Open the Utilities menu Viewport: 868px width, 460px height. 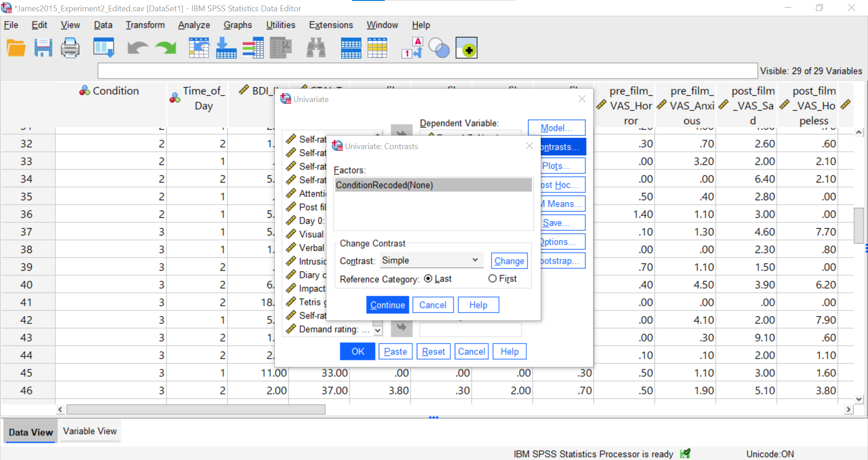click(281, 25)
